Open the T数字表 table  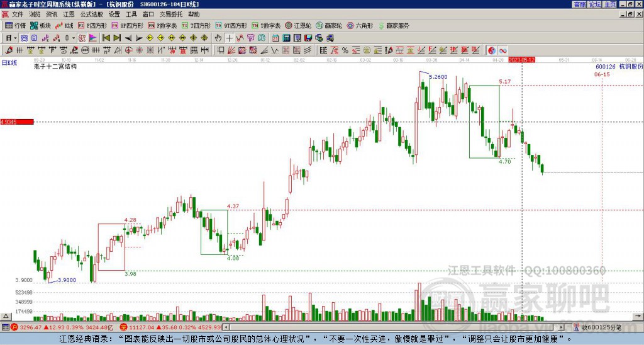coord(266,25)
